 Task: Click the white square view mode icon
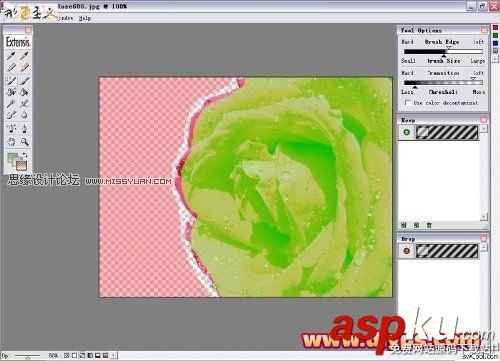click(x=74, y=356)
